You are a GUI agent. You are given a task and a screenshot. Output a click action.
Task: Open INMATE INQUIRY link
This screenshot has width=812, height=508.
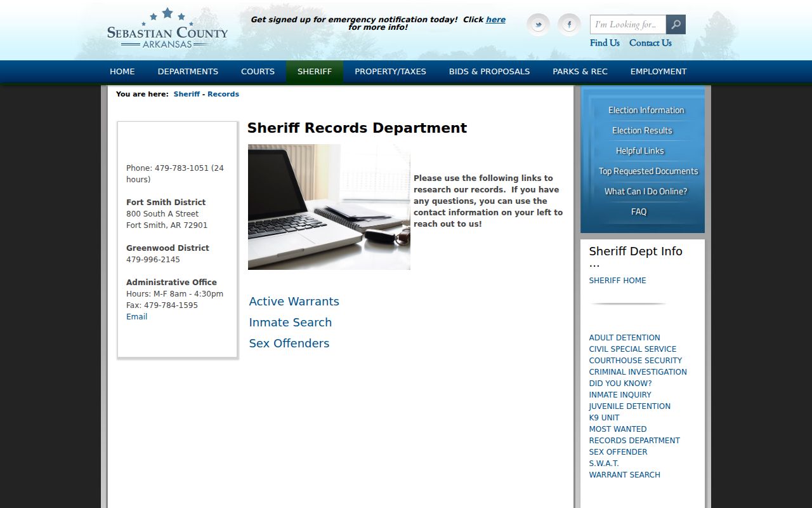pyautogui.click(x=620, y=395)
